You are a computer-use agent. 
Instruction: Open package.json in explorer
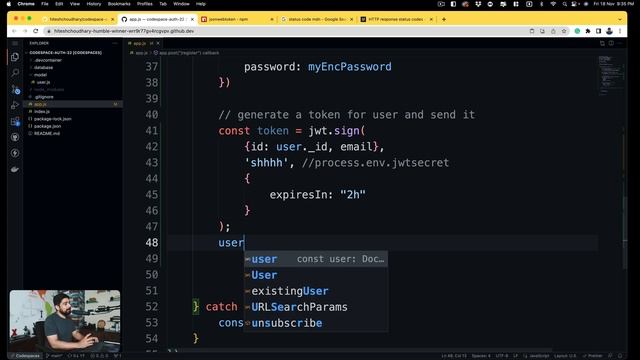point(47,126)
